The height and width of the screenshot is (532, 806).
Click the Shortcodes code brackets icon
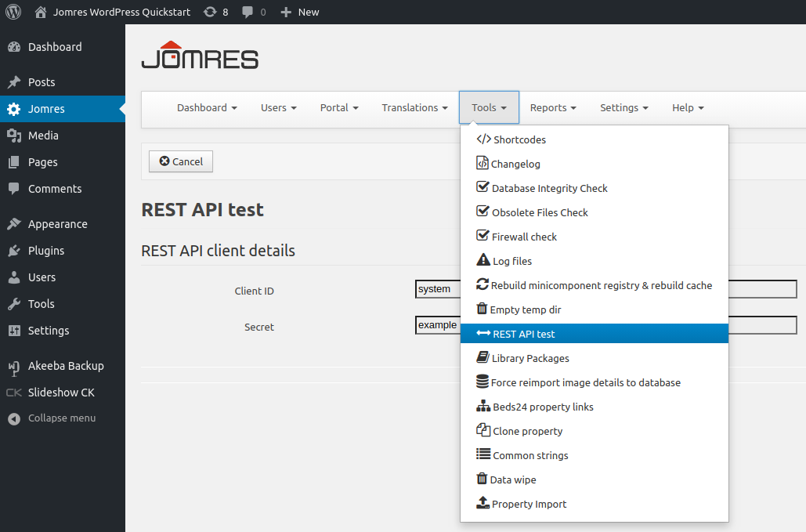483,139
